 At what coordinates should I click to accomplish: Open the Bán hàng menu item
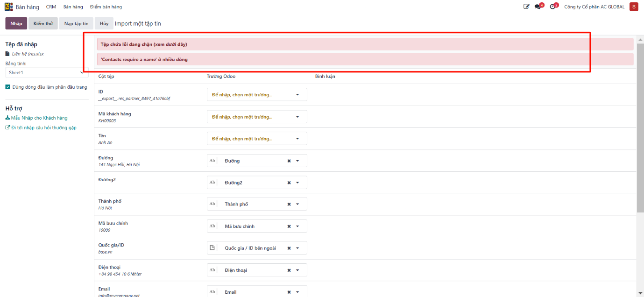pyautogui.click(x=73, y=7)
